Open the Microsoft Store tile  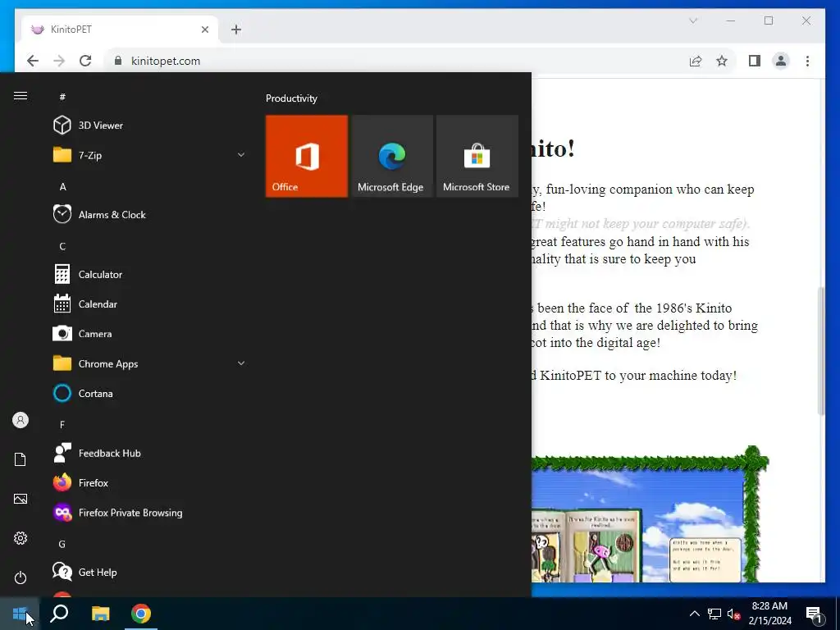[x=477, y=156]
